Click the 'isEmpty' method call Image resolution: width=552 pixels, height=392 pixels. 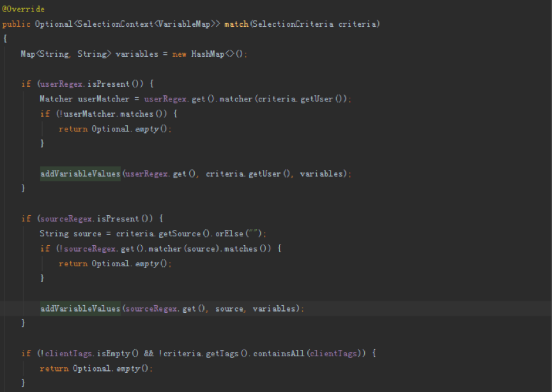pos(113,354)
